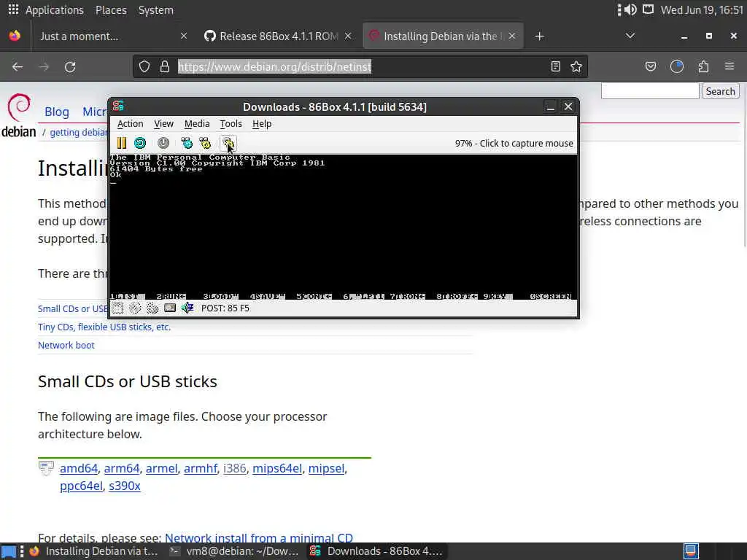This screenshot has height=560, width=747.
Task: Expand the list all tabs chevron
Action: [x=630, y=36]
